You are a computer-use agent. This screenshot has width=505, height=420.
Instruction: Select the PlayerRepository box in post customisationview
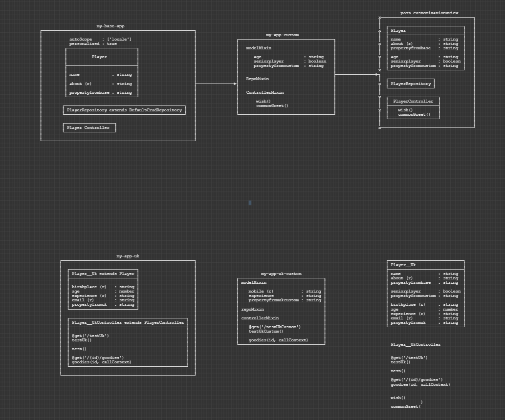tap(411, 84)
